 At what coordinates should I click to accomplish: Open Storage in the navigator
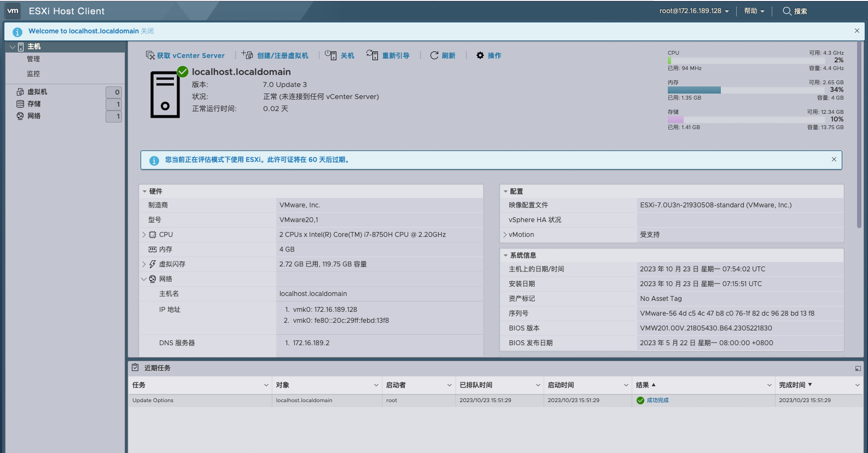(34, 104)
